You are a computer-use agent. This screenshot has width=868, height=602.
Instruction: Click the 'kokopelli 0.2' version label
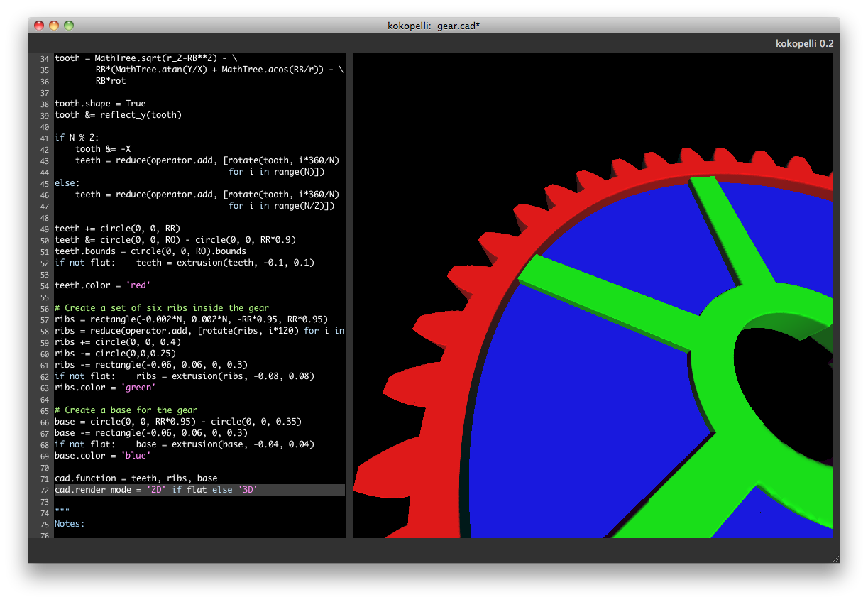pyautogui.click(x=805, y=43)
